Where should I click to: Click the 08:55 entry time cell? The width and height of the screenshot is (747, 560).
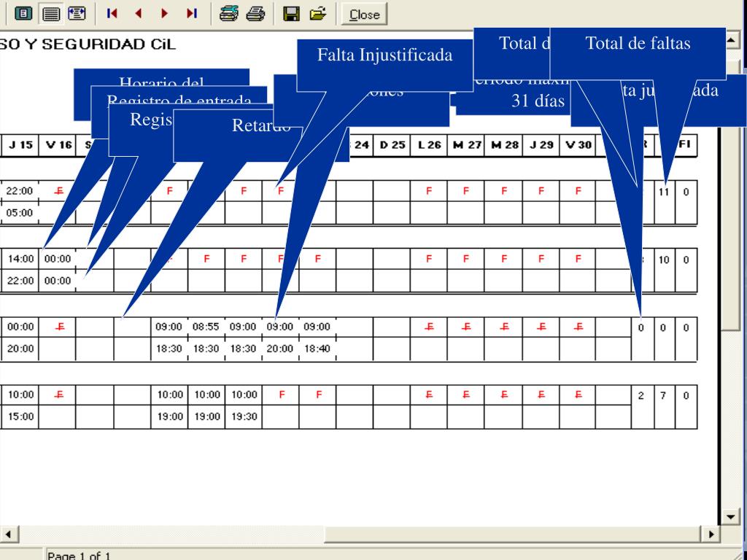pos(206,327)
